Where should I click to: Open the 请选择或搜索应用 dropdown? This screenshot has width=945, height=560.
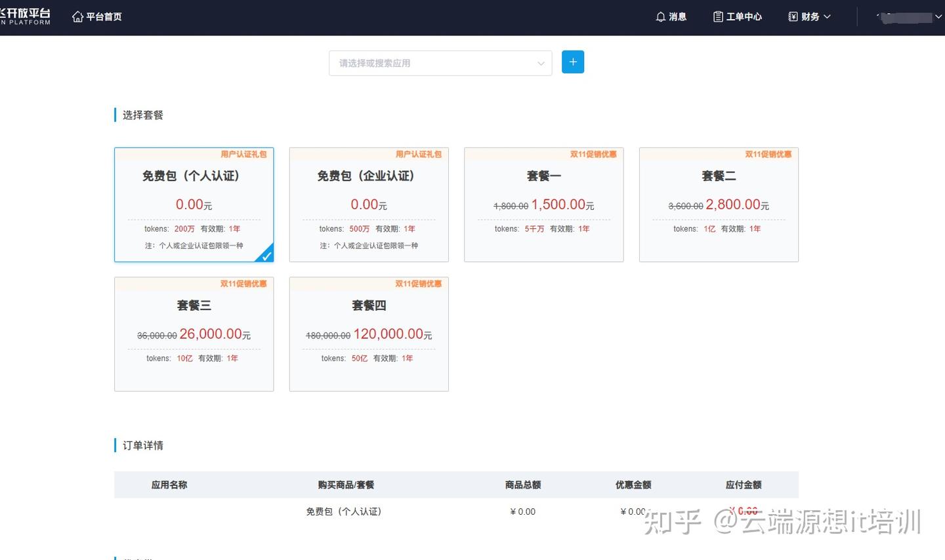440,63
